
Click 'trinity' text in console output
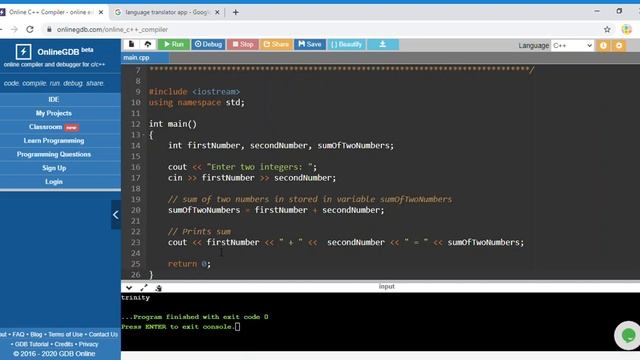(x=136, y=298)
